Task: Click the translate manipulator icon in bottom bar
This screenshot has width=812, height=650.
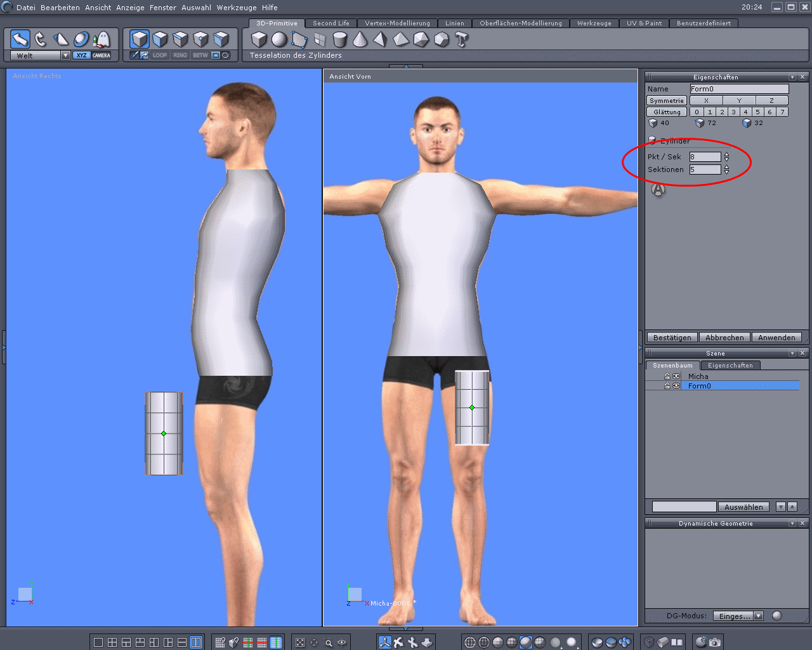Action: click(384, 642)
